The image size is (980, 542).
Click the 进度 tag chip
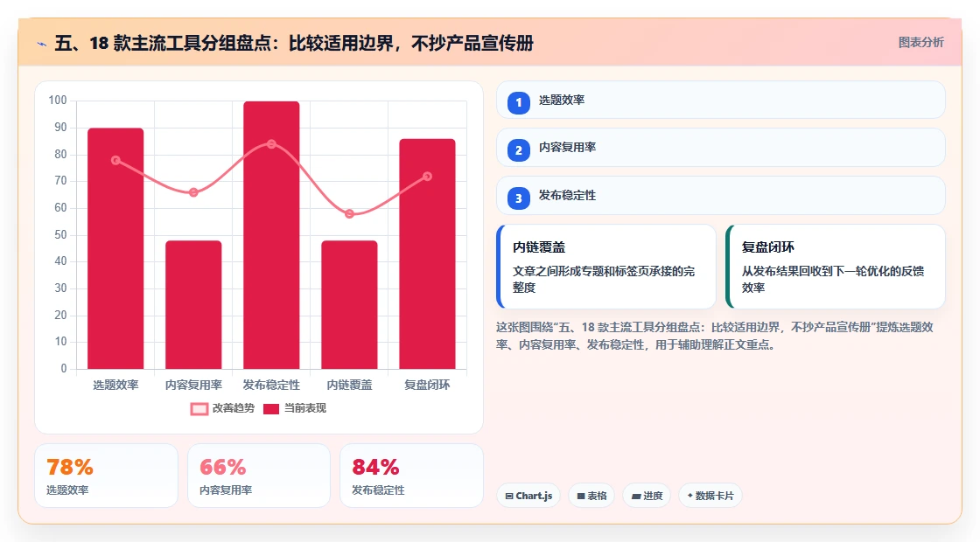647,496
